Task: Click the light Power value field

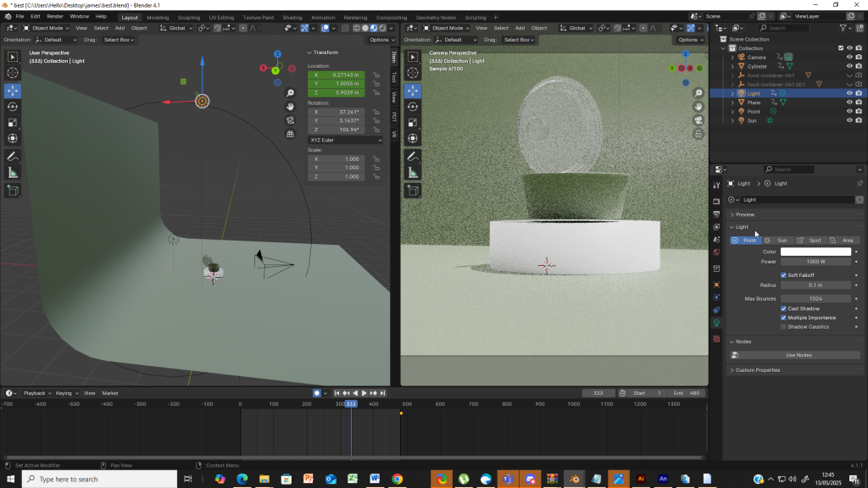Action: point(815,262)
